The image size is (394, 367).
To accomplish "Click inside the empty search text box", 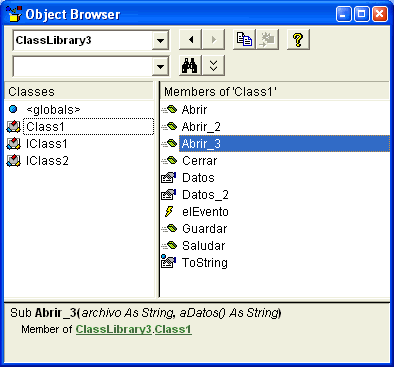I will tap(83, 67).
